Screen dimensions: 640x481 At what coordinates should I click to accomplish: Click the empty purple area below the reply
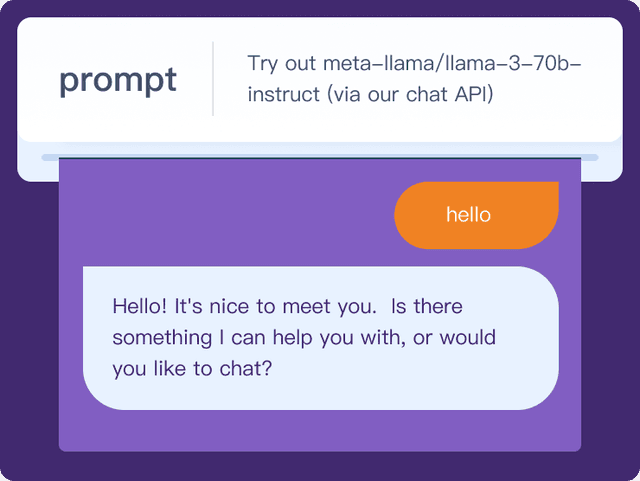click(320, 430)
